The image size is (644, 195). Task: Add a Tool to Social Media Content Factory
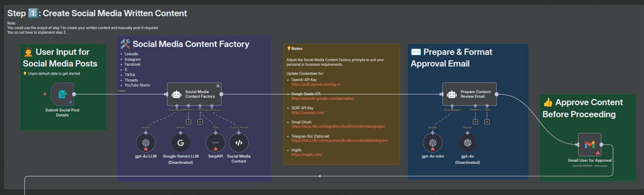pos(200,122)
